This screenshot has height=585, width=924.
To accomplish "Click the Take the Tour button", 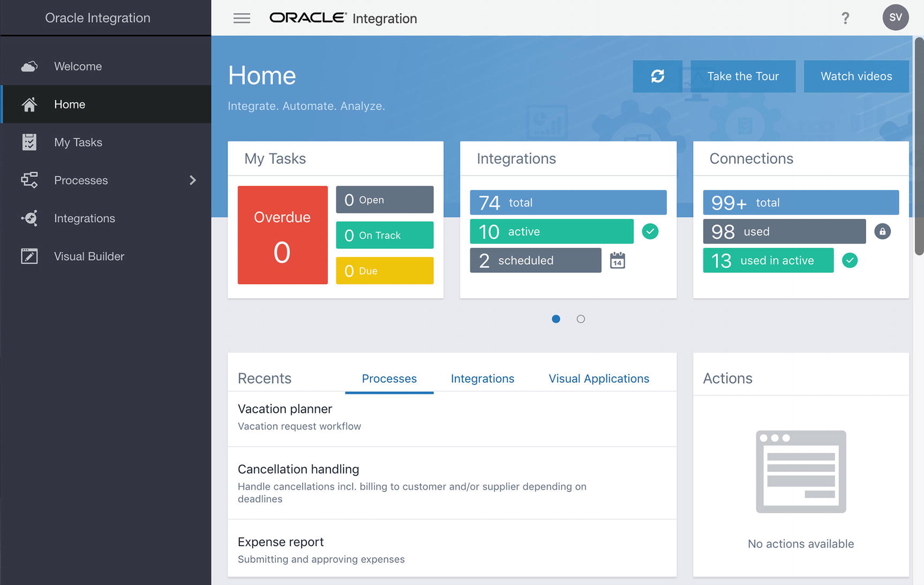I will [743, 76].
